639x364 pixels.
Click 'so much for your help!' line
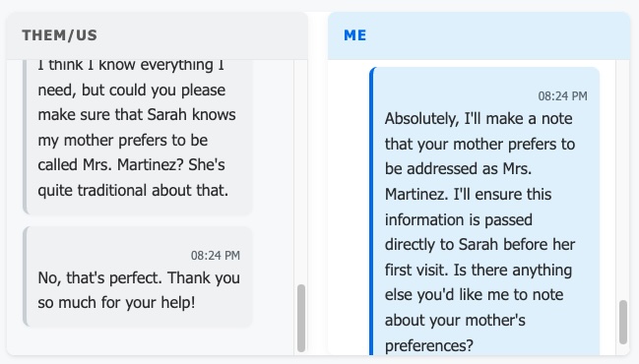[x=116, y=303]
